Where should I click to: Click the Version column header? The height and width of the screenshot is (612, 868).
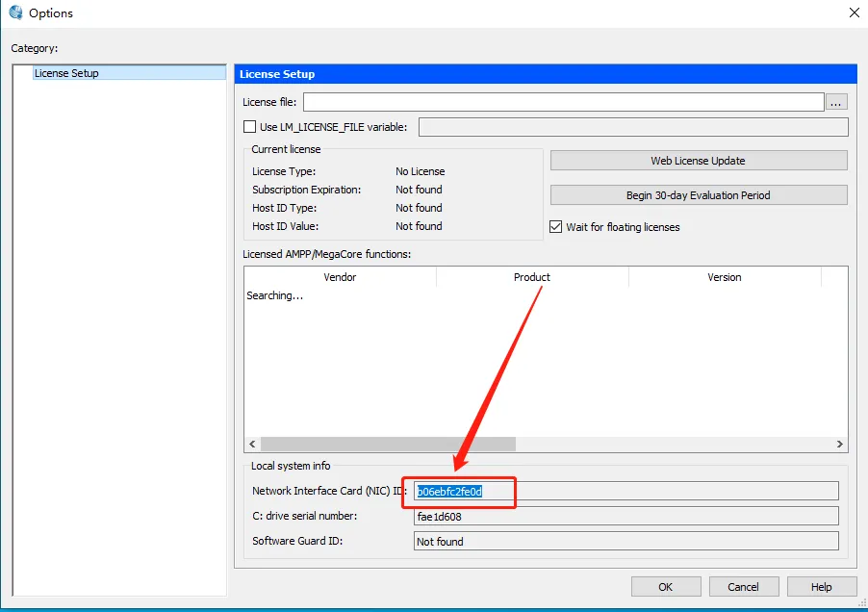click(724, 277)
